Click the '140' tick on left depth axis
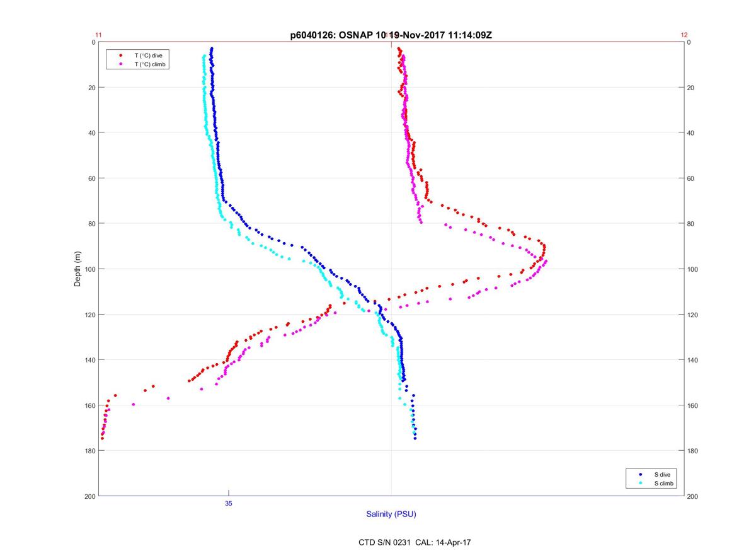The image size is (756, 558). [90, 360]
